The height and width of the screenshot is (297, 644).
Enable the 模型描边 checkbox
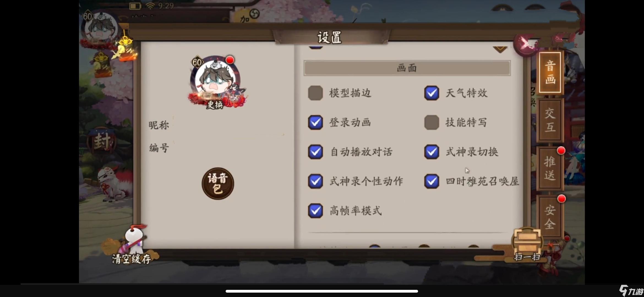click(x=315, y=93)
